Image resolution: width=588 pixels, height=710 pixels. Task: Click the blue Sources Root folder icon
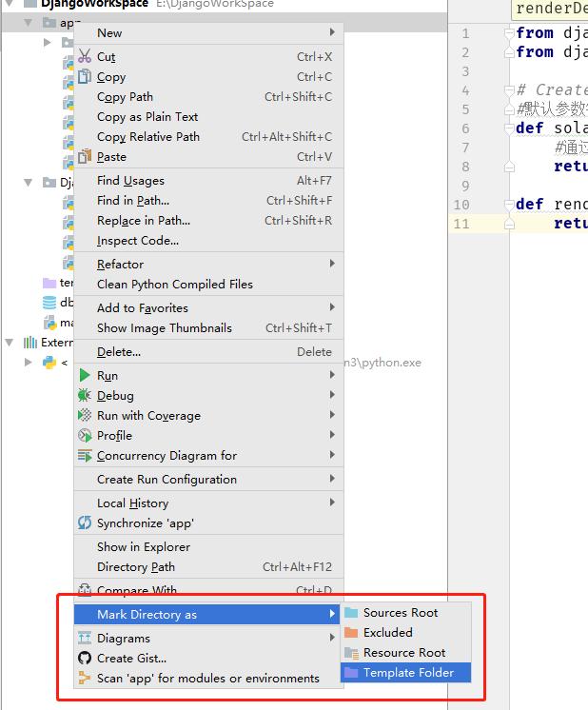point(351,613)
